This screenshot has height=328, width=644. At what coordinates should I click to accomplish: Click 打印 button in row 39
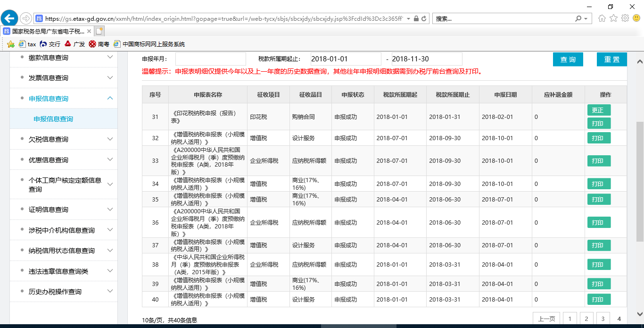pyautogui.click(x=599, y=284)
